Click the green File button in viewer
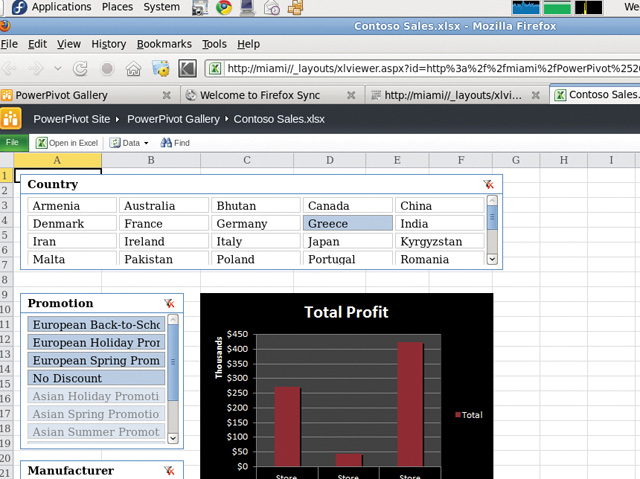The height and width of the screenshot is (479, 640). coord(14,142)
